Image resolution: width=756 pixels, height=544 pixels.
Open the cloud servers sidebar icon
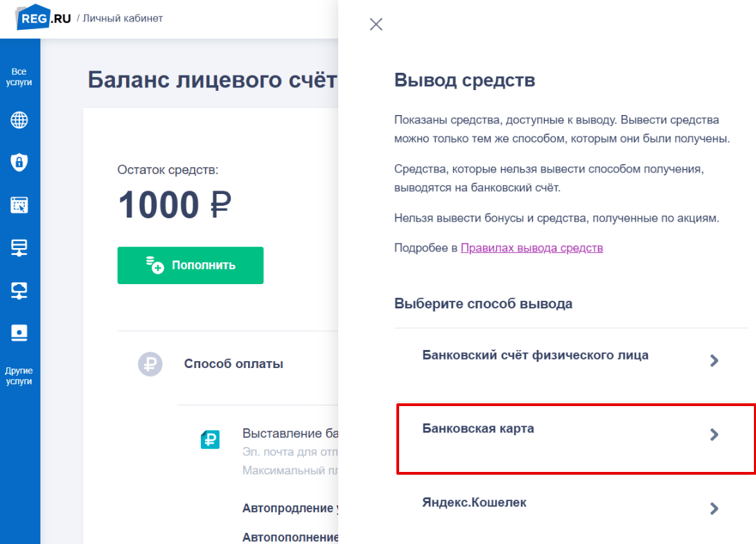pos(19,290)
